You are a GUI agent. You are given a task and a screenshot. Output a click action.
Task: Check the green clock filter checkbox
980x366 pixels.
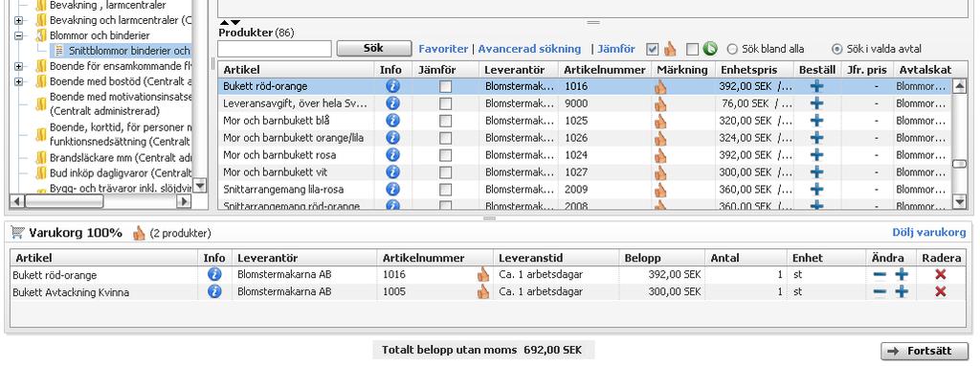692,49
